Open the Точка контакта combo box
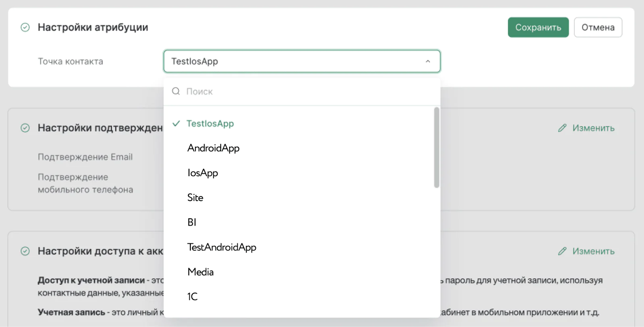The image size is (644, 327). click(x=302, y=61)
